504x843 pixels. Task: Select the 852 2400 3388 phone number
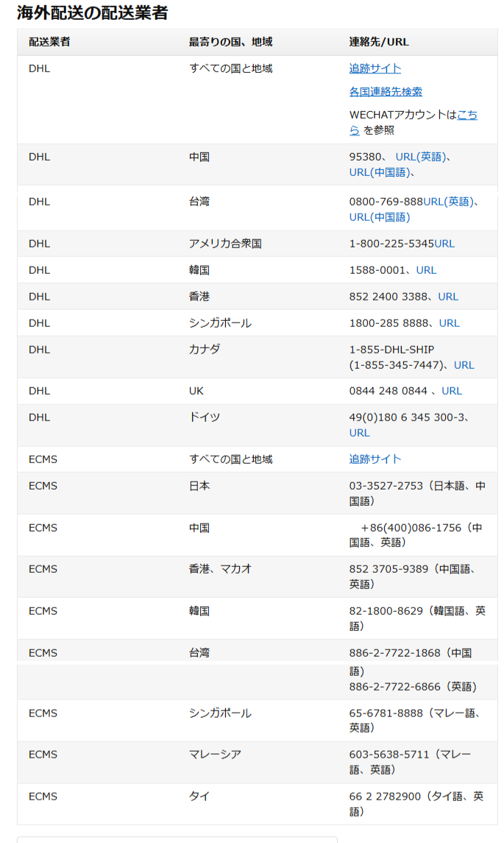[x=388, y=296]
